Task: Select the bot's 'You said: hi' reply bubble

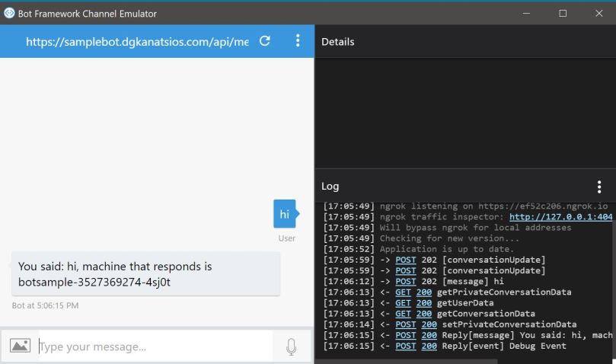Action: coord(145,274)
